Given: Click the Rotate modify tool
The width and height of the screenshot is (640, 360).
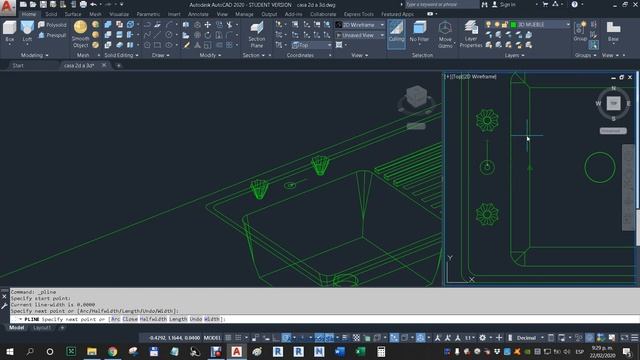Looking at the screenshot, I should point(208,35).
